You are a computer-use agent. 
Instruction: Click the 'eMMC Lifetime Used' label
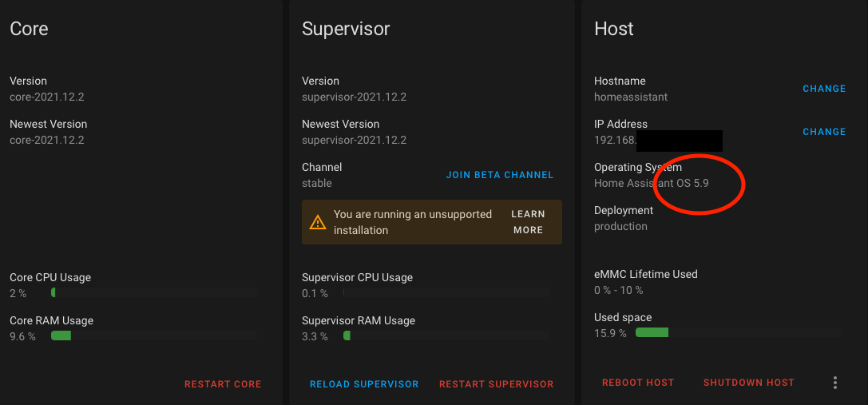645,274
